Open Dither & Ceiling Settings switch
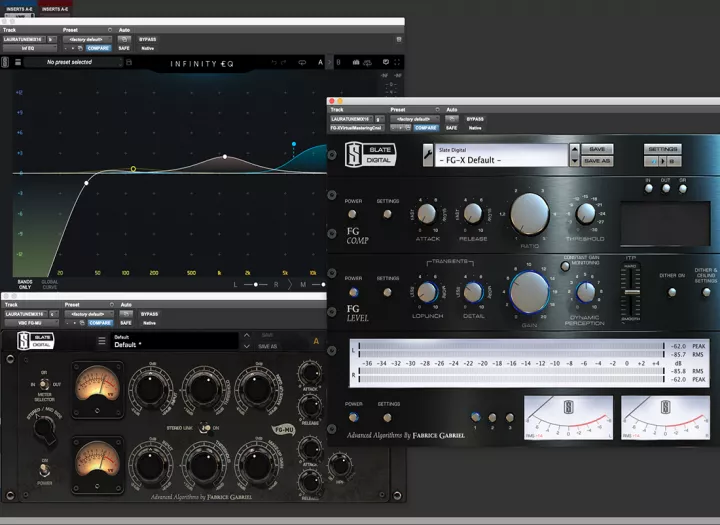The height and width of the screenshot is (525, 720). (706, 292)
